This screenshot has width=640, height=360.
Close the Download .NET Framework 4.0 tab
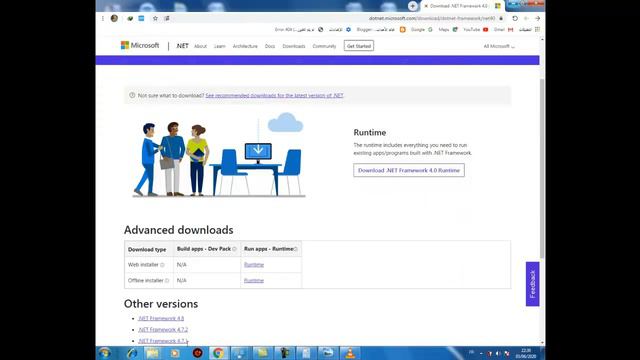pyautogui.click(x=426, y=6)
